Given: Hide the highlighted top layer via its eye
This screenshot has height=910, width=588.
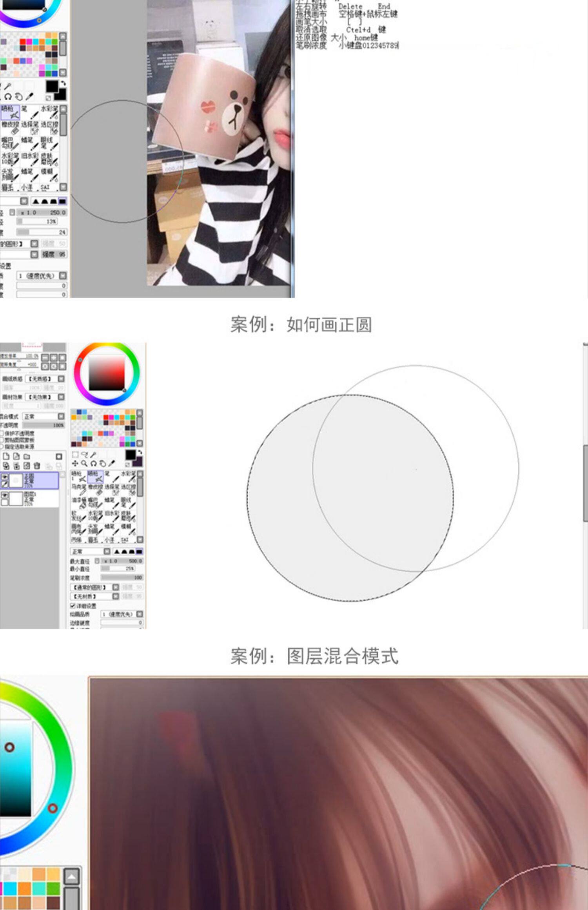Looking at the screenshot, I should pos(4,477).
